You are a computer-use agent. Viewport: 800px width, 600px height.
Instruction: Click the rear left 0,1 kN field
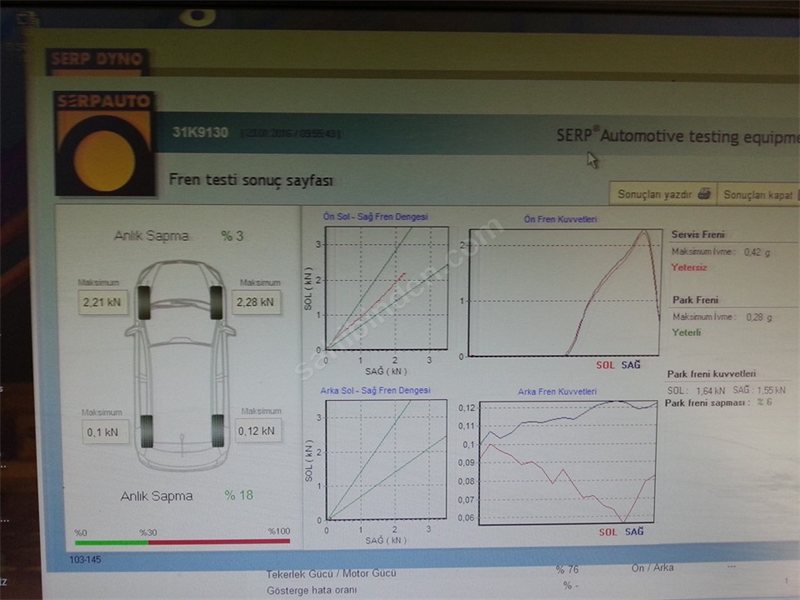[x=103, y=431]
